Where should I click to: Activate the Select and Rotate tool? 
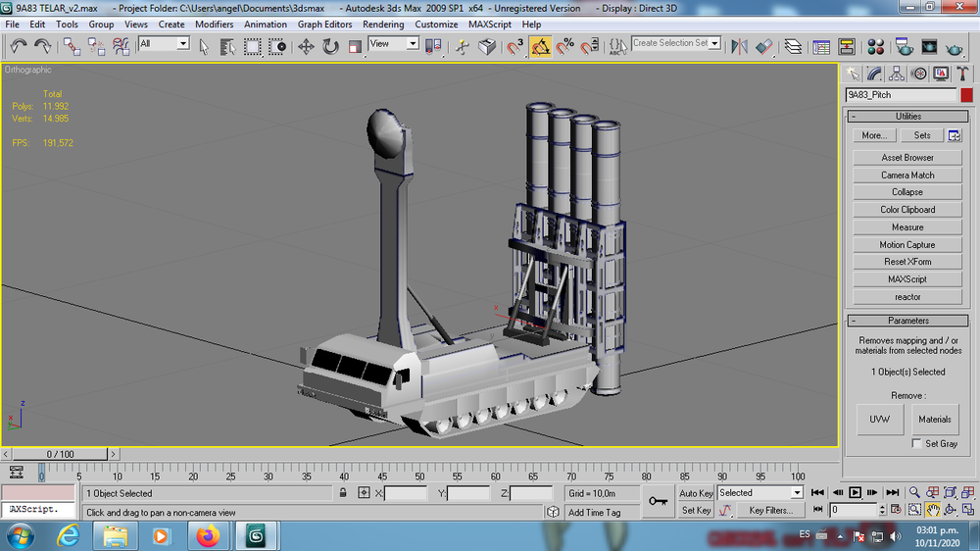point(330,46)
